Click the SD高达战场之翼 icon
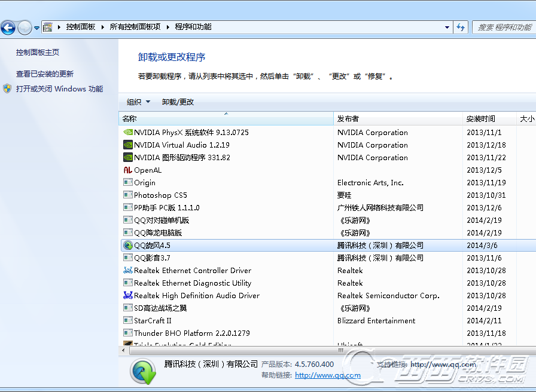This screenshot has width=536, height=392. click(x=128, y=308)
